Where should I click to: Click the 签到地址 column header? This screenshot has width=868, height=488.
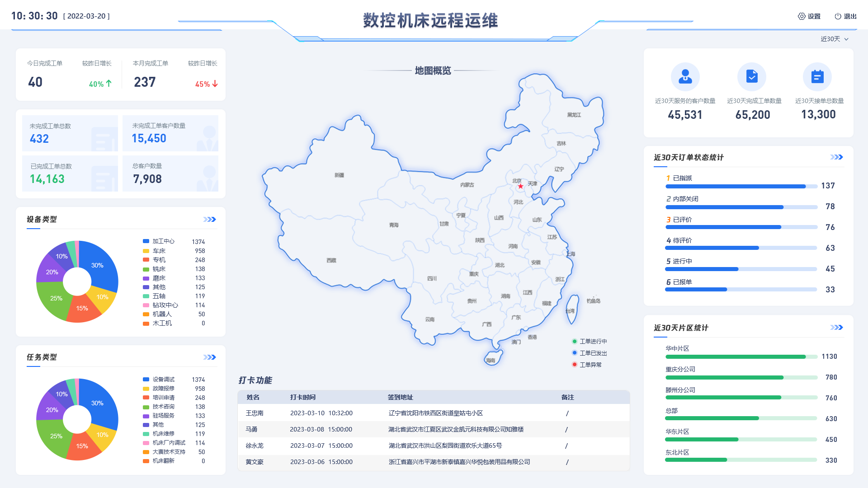[400, 398]
